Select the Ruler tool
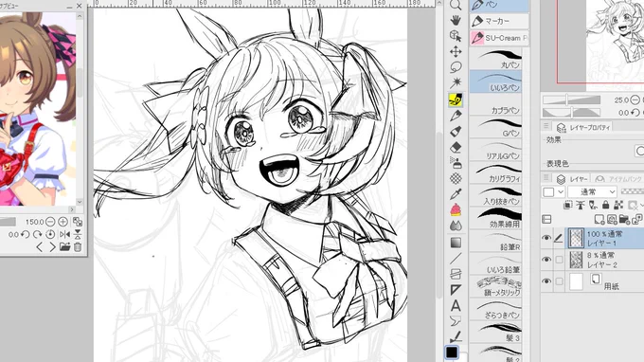 [x=456, y=290]
